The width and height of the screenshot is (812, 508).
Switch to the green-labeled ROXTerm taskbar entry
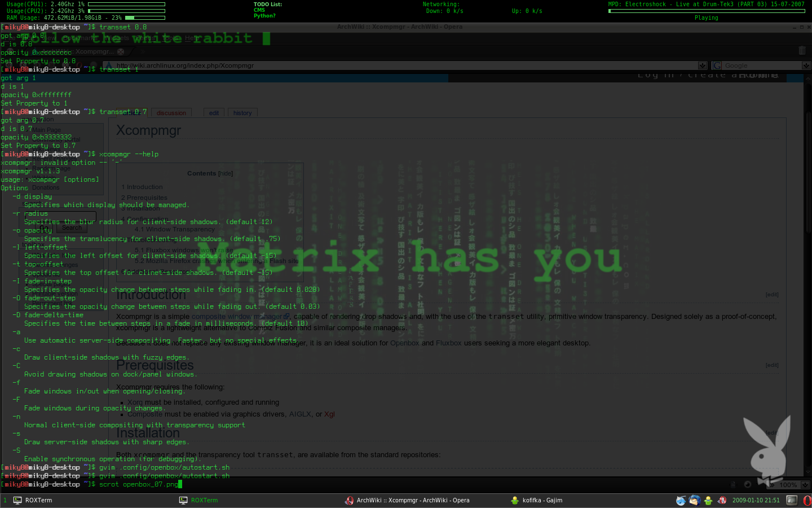[257, 500]
